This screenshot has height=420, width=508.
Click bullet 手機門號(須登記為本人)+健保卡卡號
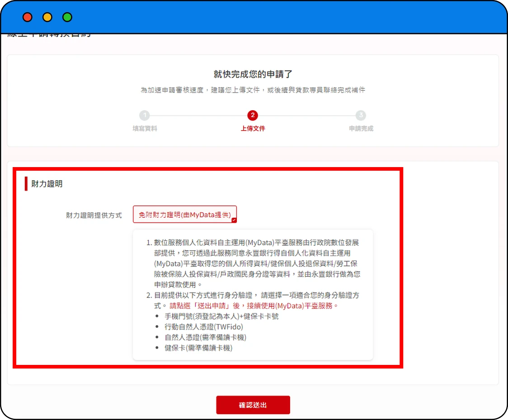221,317
